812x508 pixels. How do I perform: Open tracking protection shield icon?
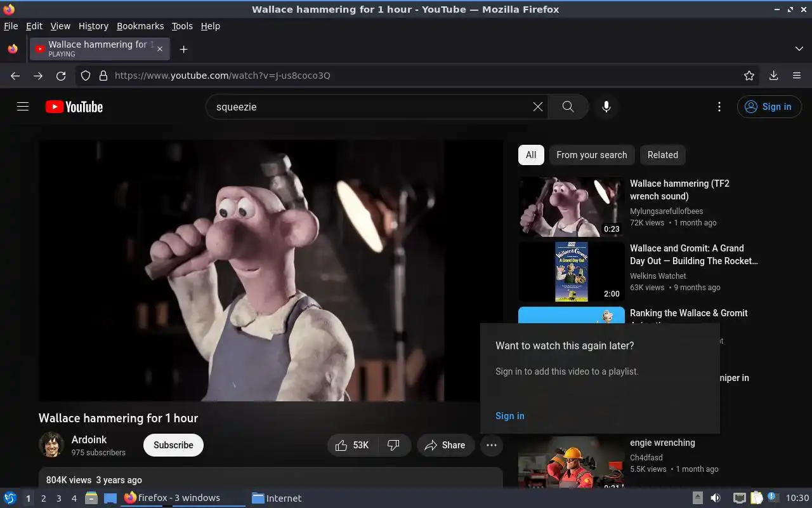[x=86, y=76]
